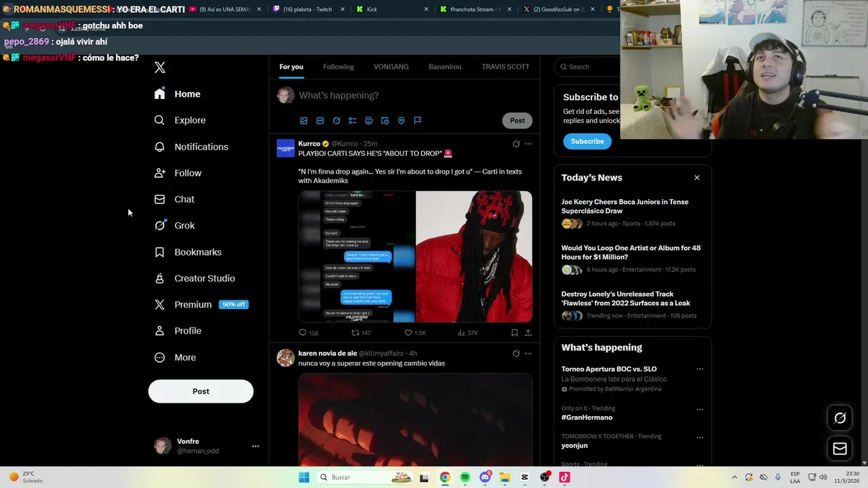Click flag icon in composer toolbar
This screenshot has width=868, height=488.
coord(418,121)
